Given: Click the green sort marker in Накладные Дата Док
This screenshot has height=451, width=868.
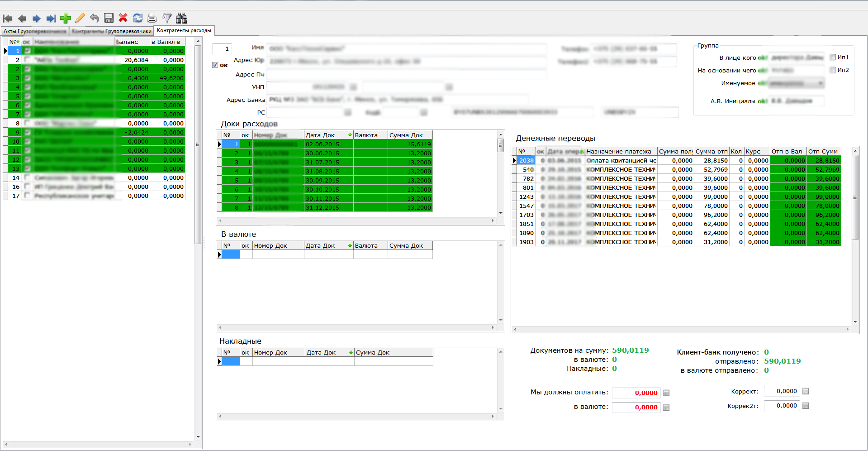Looking at the screenshot, I should click(x=351, y=352).
